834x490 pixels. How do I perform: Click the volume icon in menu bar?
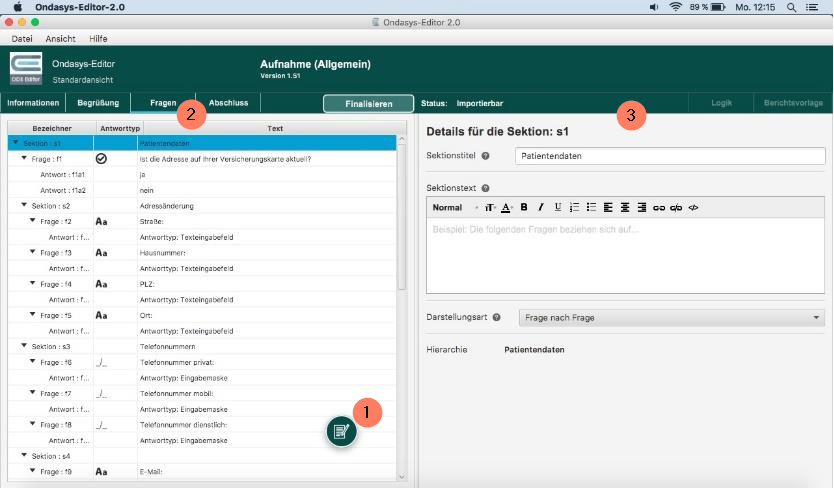point(654,7)
